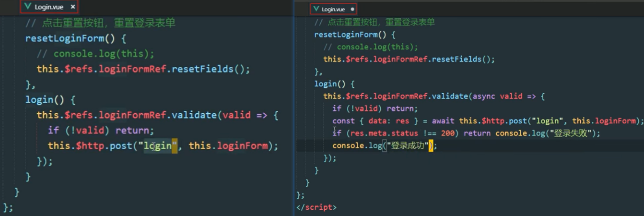The width and height of the screenshot is (644, 216).
Task: Select the Login.vue tab label in the right pane
Action: 333,9
